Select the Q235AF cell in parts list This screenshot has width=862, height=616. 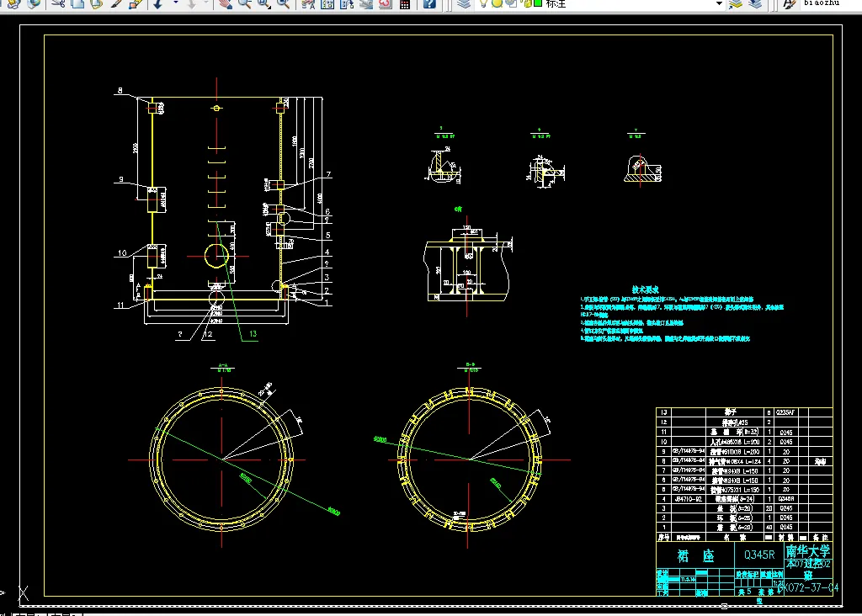click(785, 412)
